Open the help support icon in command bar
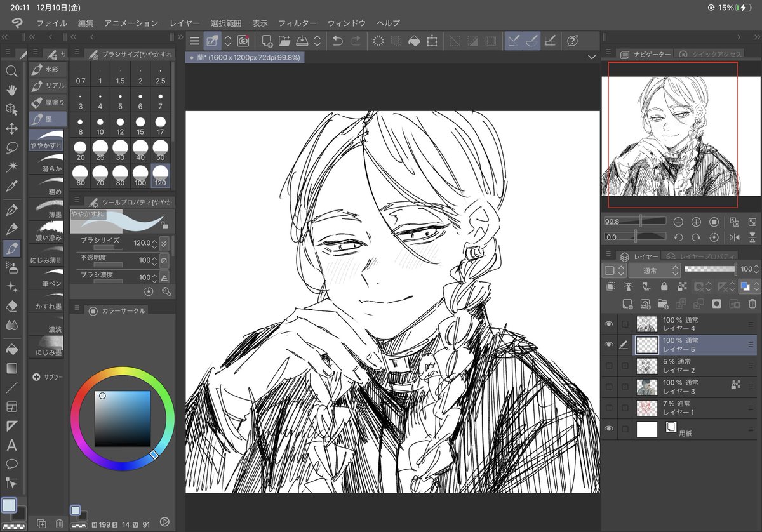 (572, 41)
